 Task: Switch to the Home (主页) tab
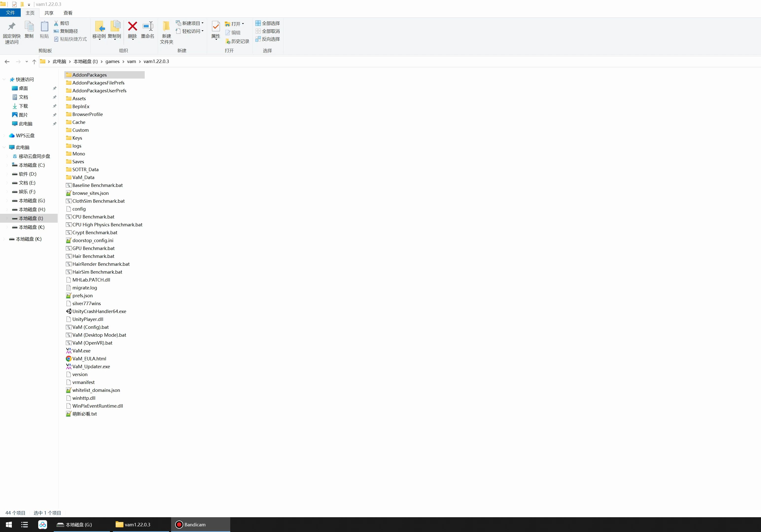click(30, 13)
